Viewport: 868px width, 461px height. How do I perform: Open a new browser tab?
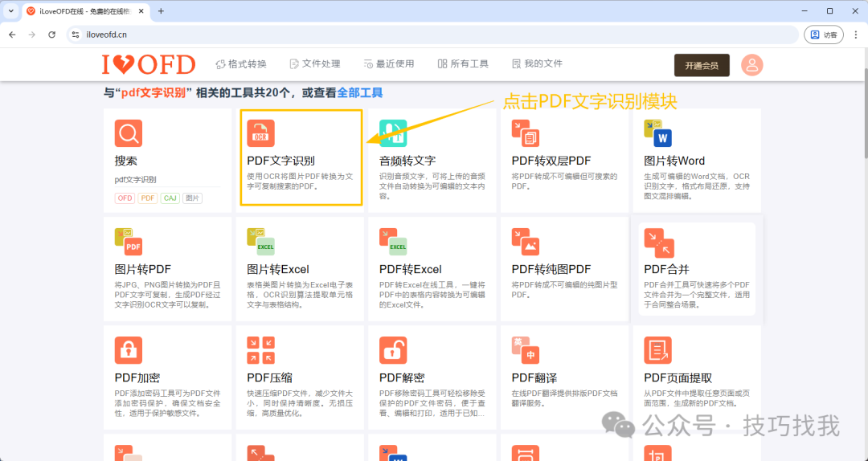point(161,11)
